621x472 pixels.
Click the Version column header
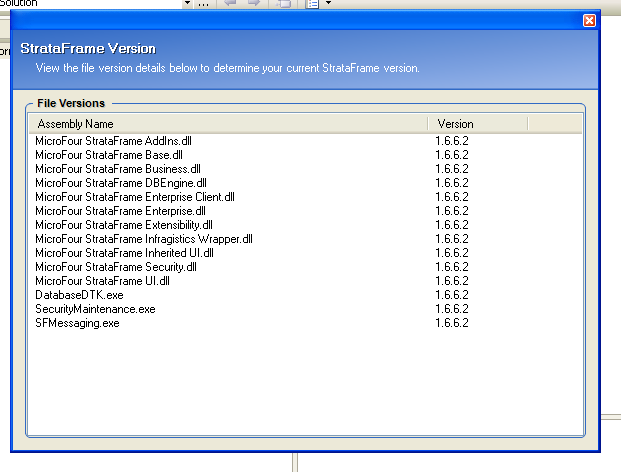point(478,124)
